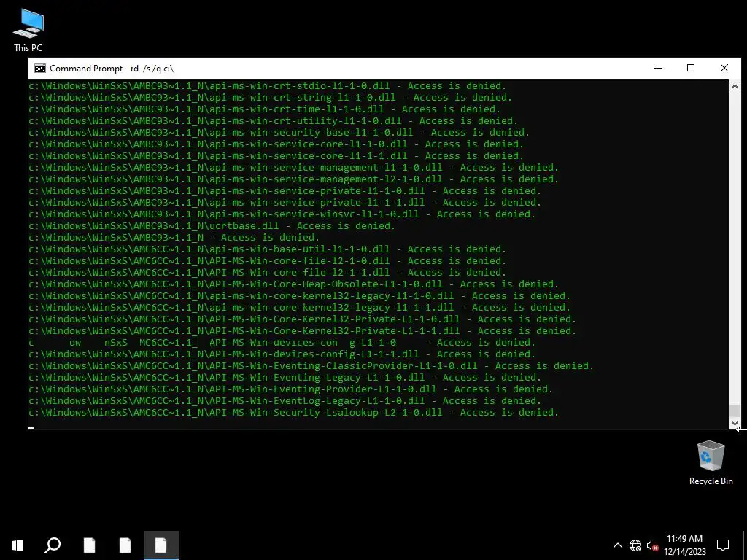The image size is (747, 560).
Task: Click the api-ms-win-service-core-l1-1-0.dll line
Action: (276, 144)
